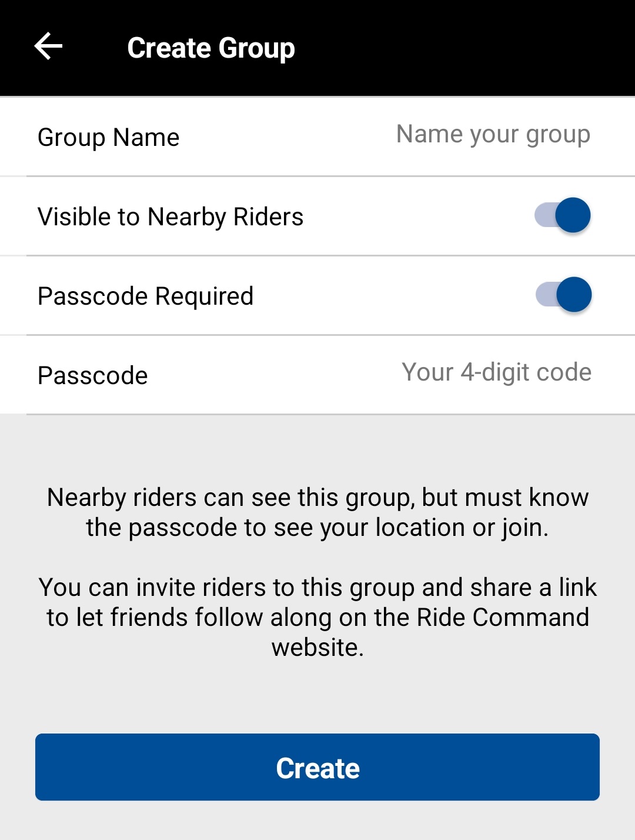This screenshot has width=635, height=840.
Task: Tap the 'You can invite riders' paragraph
Action: [x=317, y=617]
